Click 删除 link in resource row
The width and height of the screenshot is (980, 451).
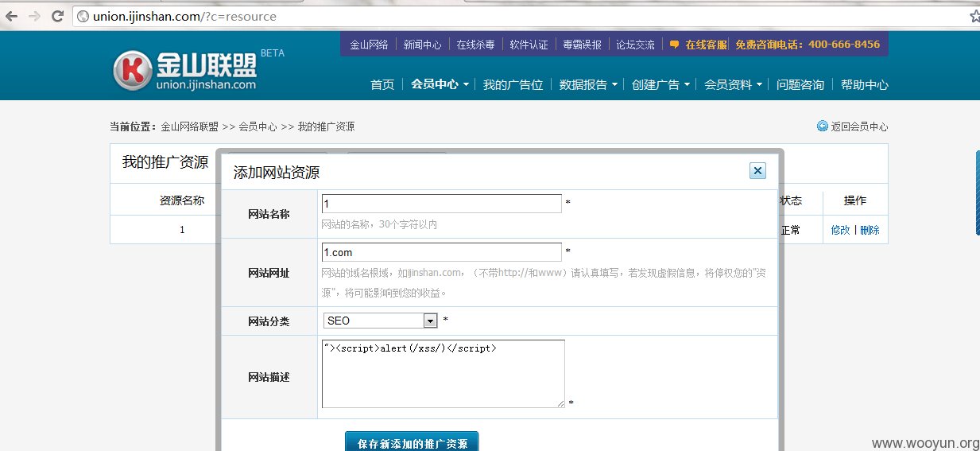tap(870, 230)
